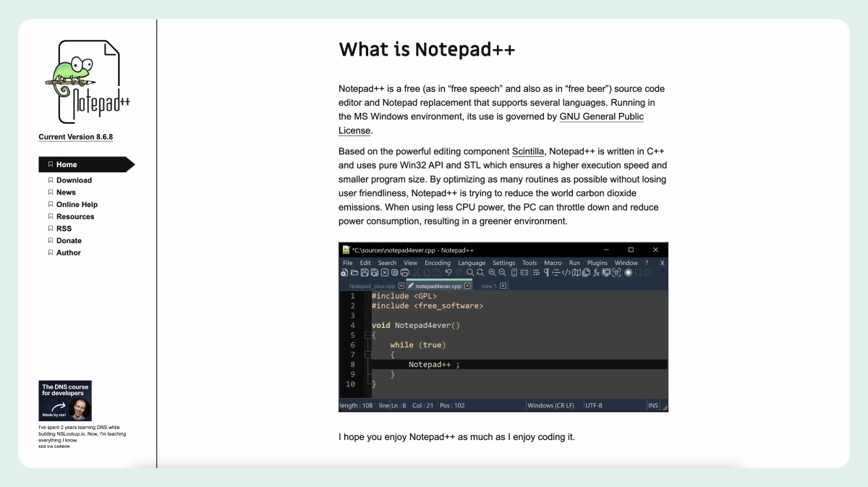Close the notepad4ever.cpp tab
Image resolution: width=868 pixels, height=487 pixels.
(467, 286)
